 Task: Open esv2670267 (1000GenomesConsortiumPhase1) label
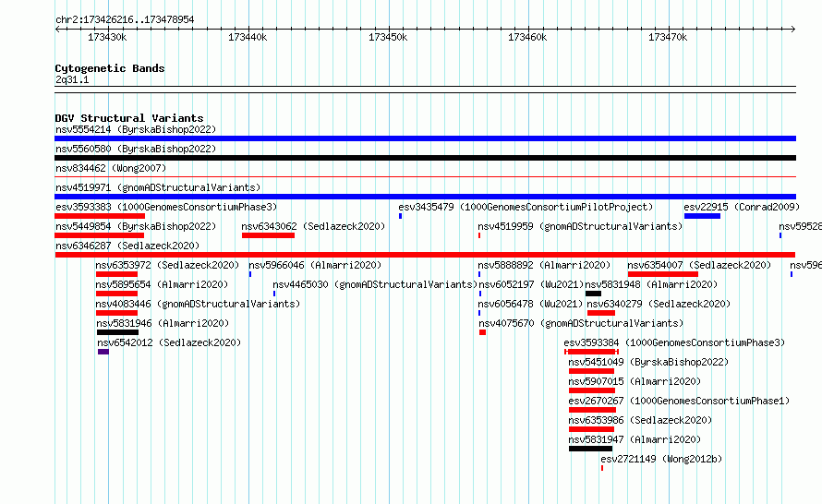[679, 401]
